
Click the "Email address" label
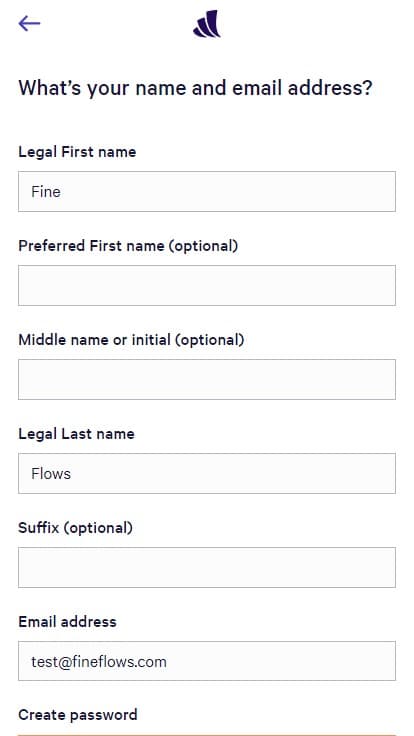(68, 621)
